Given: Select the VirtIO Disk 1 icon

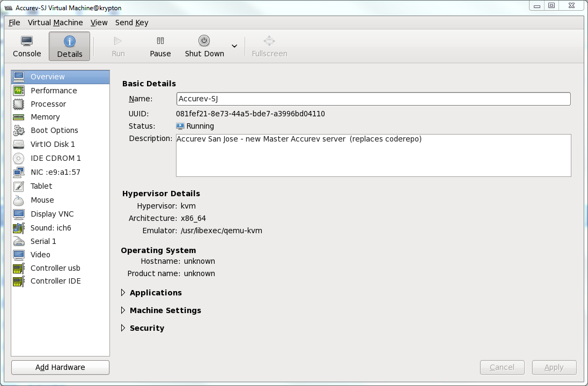Looking at the screenshot, I should [x=19, y=144].
